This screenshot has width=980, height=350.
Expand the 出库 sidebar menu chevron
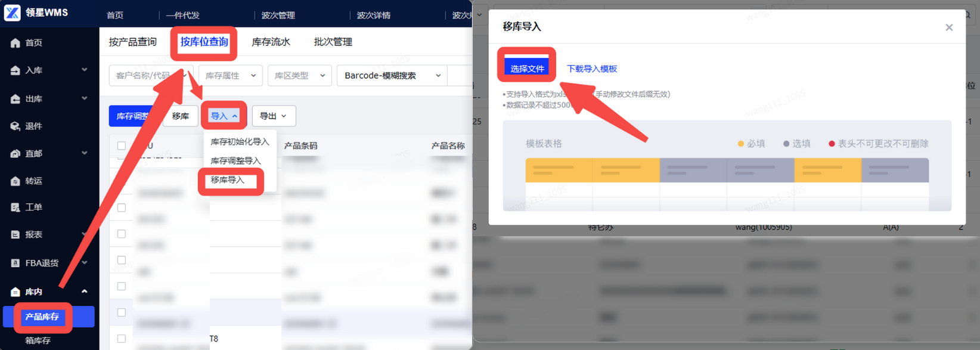[x=85, y=98]
